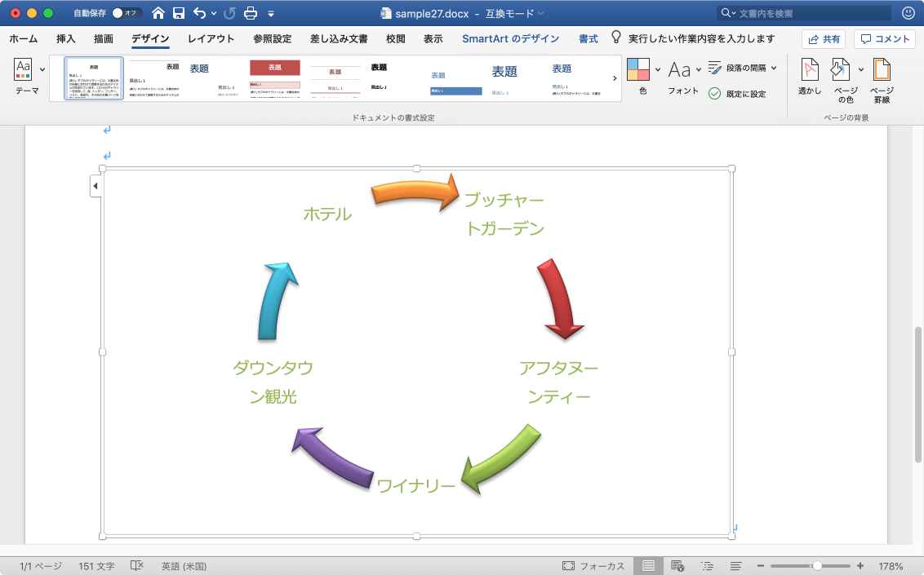This screenshot has width=924, height=575.
Task: Click language 英語 (米国) in status bar
Action: [x=184, y=566]
